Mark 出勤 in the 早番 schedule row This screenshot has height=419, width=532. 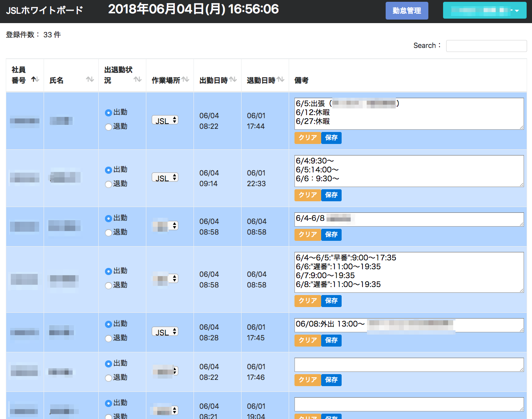[108, 271]
